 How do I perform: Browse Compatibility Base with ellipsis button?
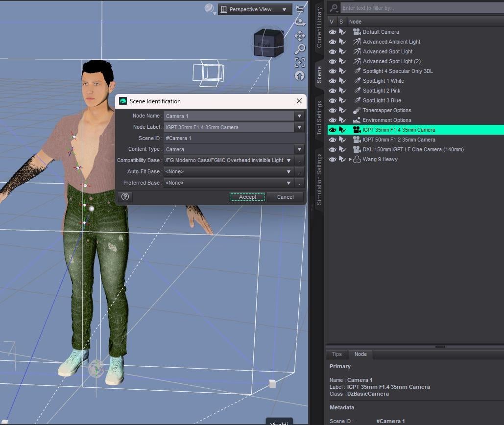(299, 160)
